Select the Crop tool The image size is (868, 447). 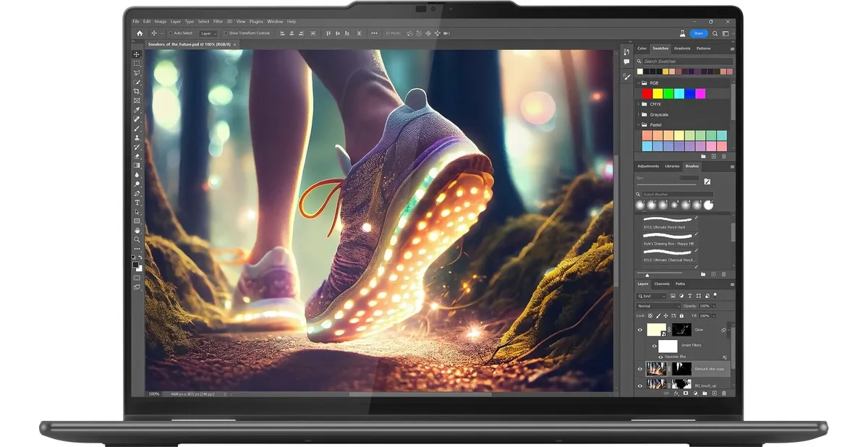(x=137, y=91)
